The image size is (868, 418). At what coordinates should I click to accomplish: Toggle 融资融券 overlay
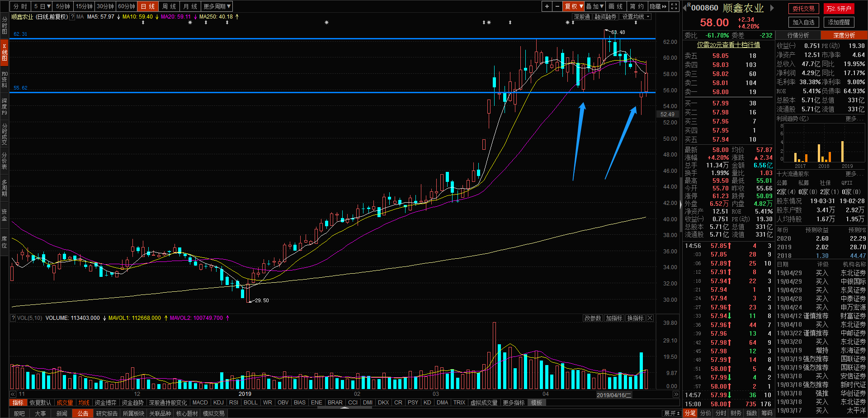pos(605,17)
